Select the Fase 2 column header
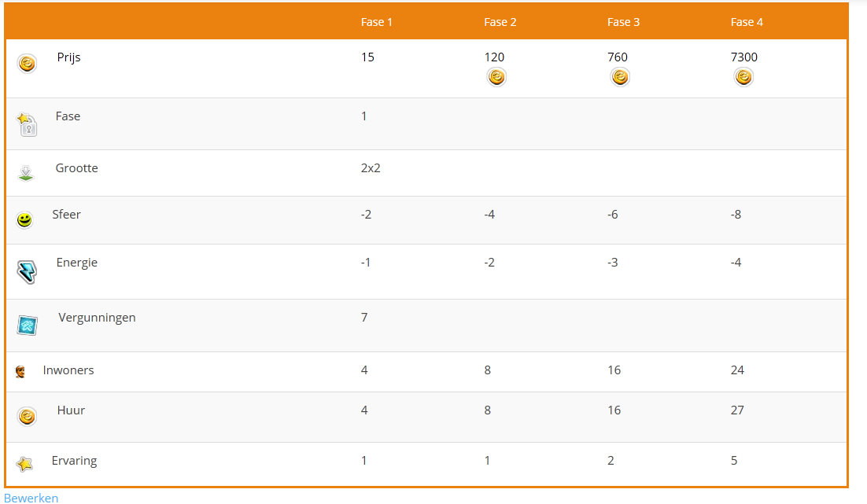The height and width of the screenshot is (504, 867). tap(500, 22)
